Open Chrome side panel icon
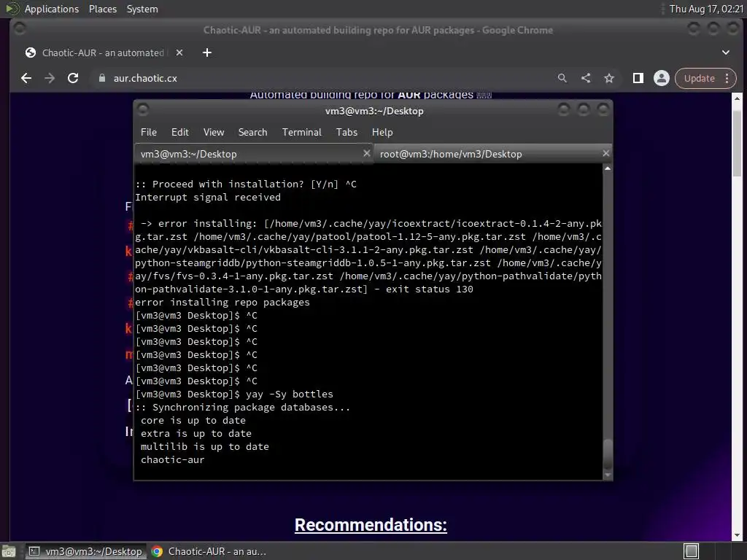The height and width of the screenshot is (560, 747). tap(638, 78)
